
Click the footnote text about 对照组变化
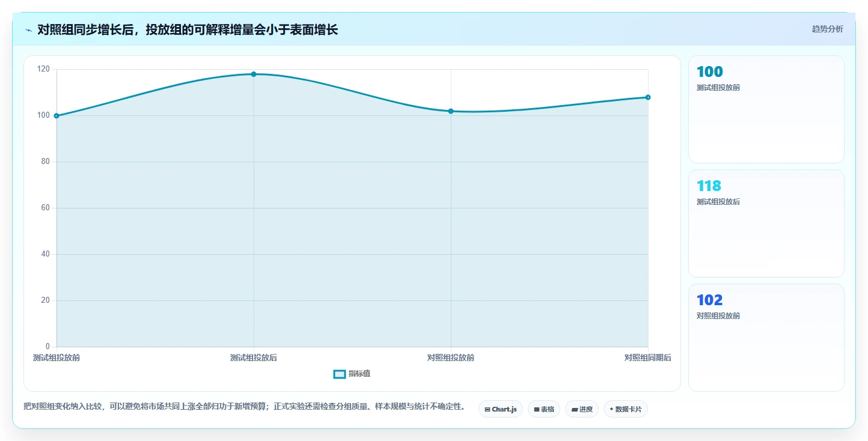click(245, 407)
